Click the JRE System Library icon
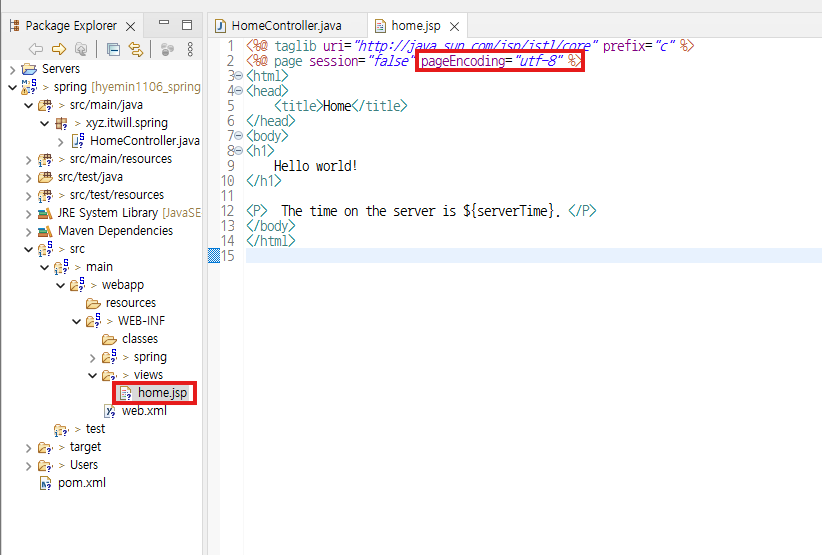This screenshot has height=555, width=822. pyautogui.click(x=45, y=213)
